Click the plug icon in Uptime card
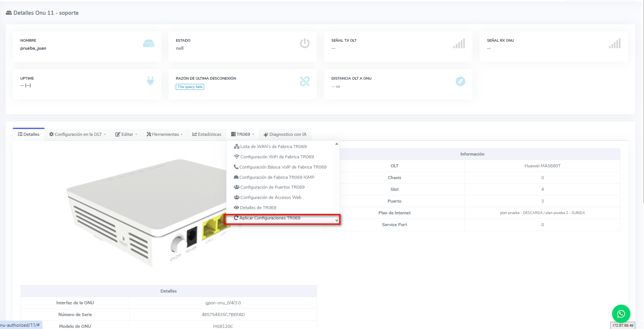Screen dimensions: 644x329 click(x=150, y=81)
